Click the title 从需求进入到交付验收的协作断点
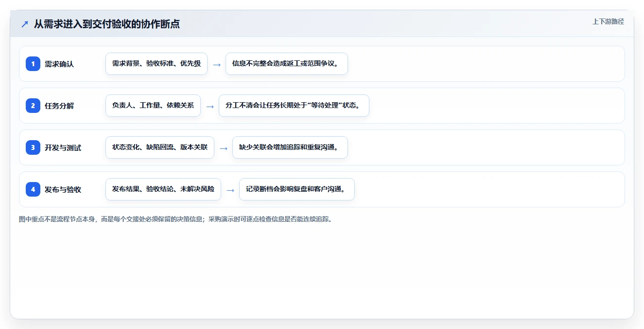 coord(107,24)
